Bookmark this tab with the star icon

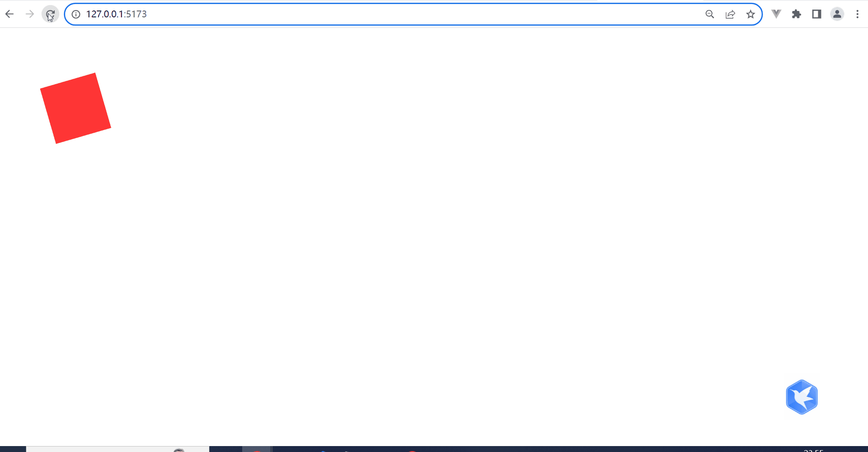coord(751,14)
